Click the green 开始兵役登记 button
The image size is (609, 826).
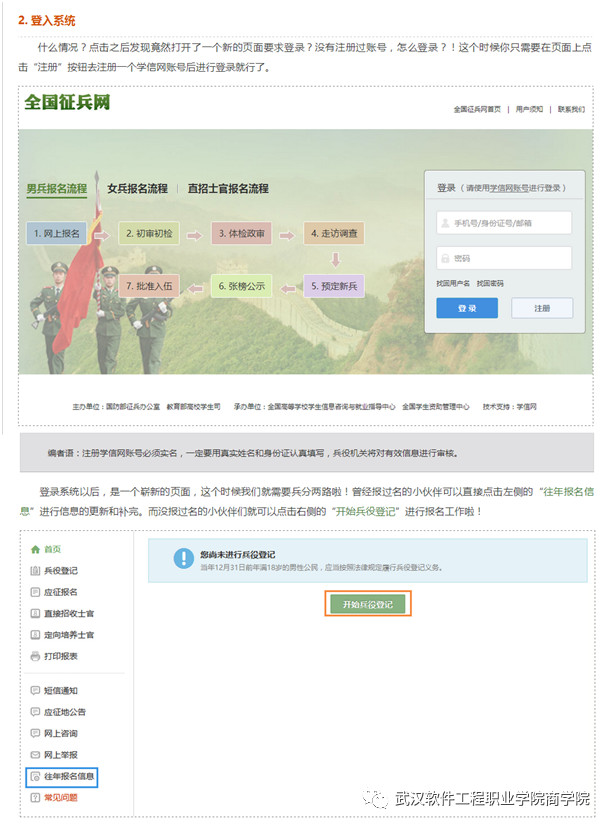point(368,605)
